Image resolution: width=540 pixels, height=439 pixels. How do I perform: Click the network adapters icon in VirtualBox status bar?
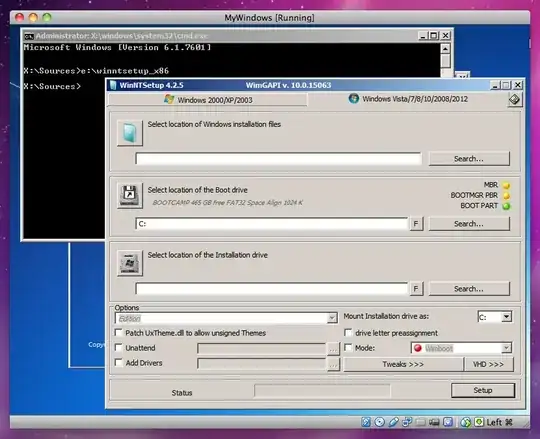pyautogui.click(x=407, y=422)
